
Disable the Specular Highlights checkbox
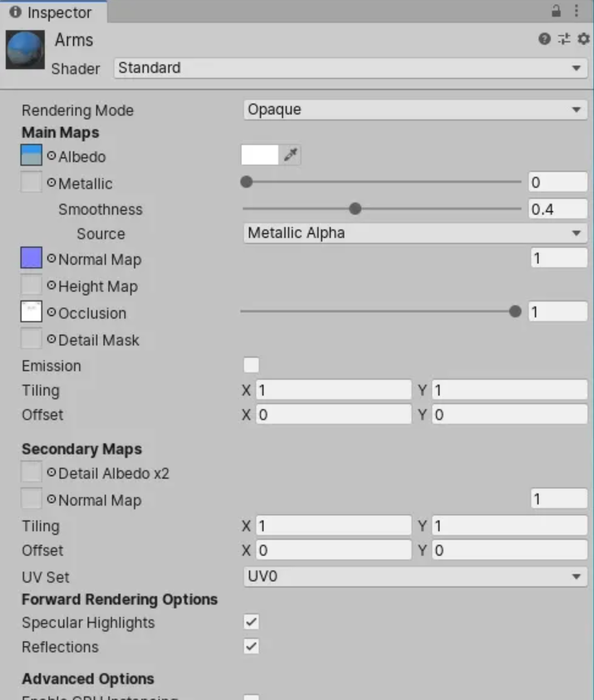(x=252, y=623)
